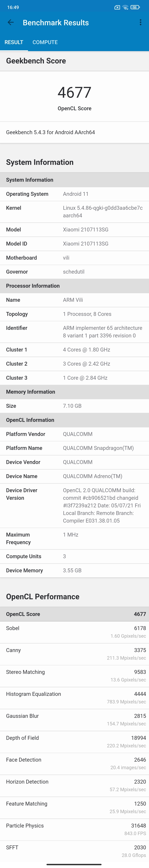The width and height of the screenshot is (149, 868).
Task: Open the three-dot overflow menu
Action: 140,23
